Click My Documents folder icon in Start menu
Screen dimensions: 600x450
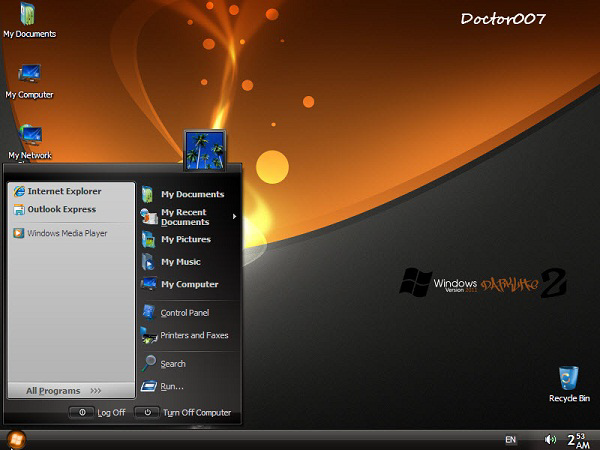pos(148,194)
